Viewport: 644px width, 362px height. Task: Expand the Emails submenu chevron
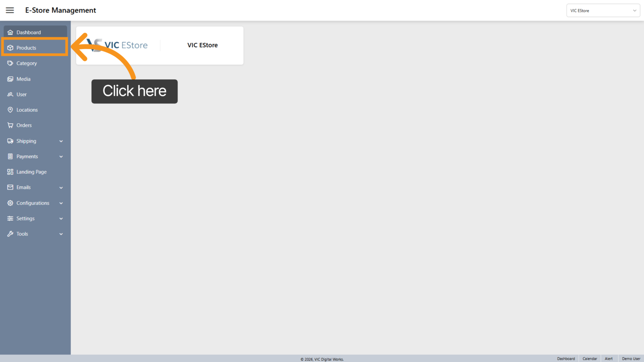(x=61, y=188)
